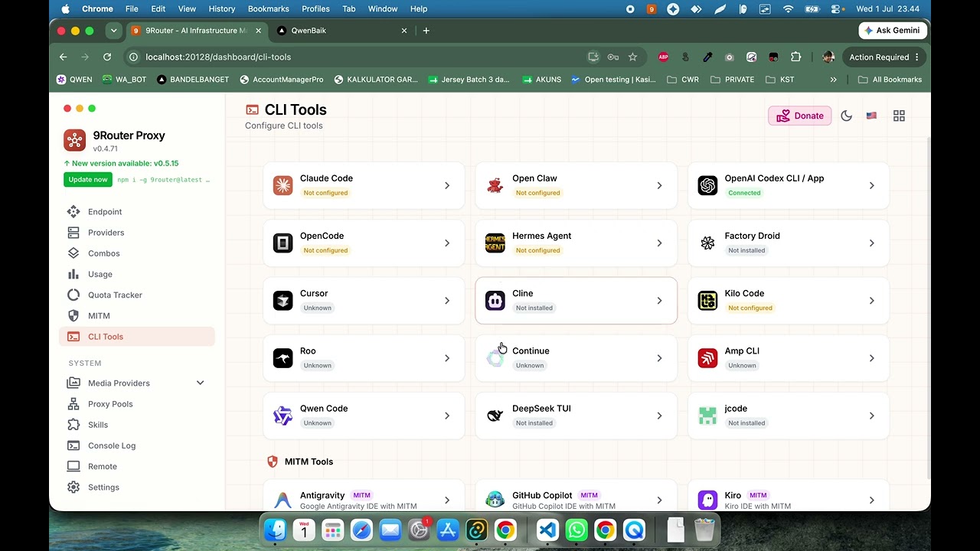Click the OpenCode square logo
Viewport: 980px width, 551px height.
coord(283,243)
